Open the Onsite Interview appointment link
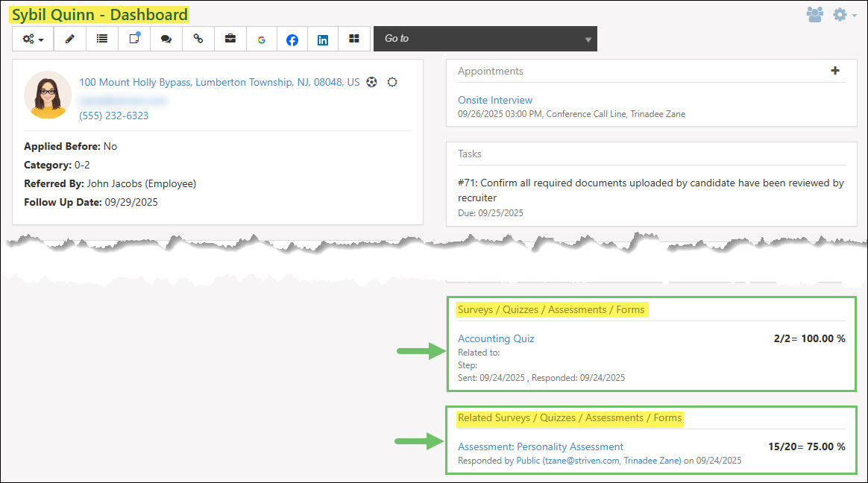 click(494, 99)
